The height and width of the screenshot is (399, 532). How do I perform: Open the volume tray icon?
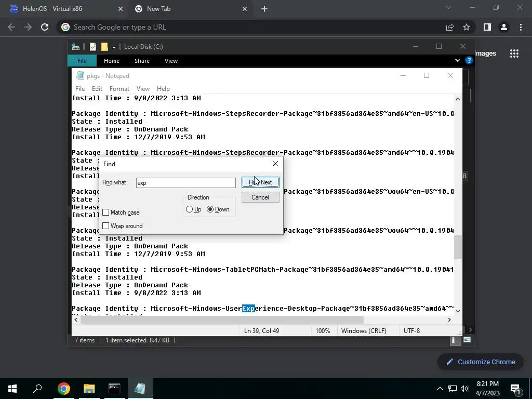tap(464, 389)
